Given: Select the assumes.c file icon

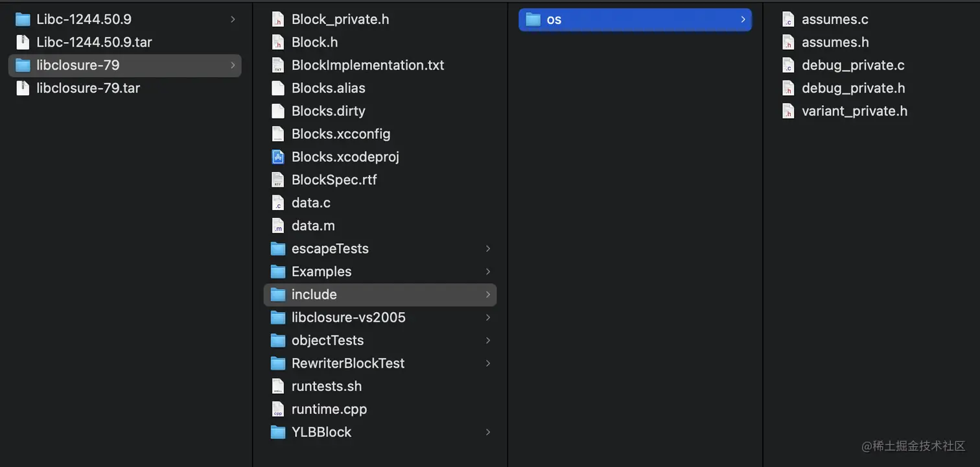Looking at the screenshot, I should [x=787, y=19].
